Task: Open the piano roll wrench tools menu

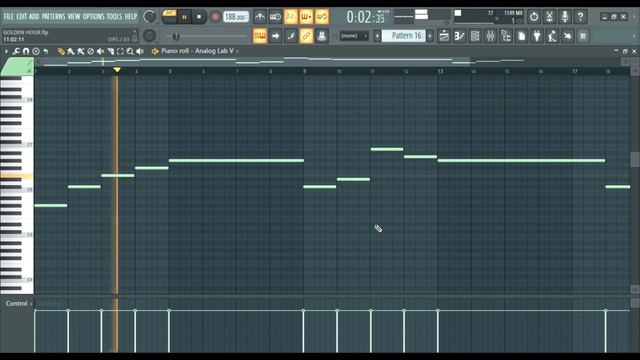Action: (x=16, y=51)
